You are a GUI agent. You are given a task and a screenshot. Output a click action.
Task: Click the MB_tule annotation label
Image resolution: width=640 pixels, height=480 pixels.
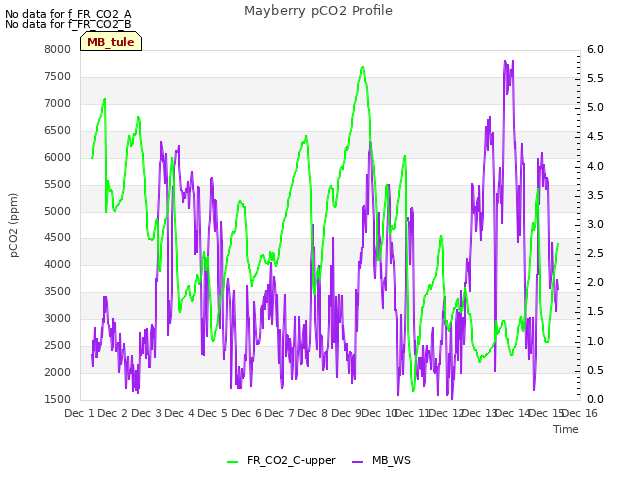(x=111, y=42)
